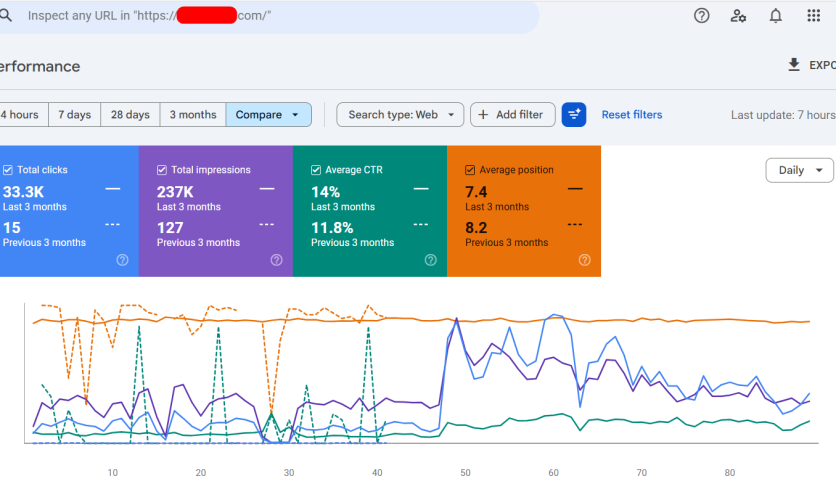Click x-axis label 80 on chart
Viewport: 836px width, 484px height.
tap(729, 473)
